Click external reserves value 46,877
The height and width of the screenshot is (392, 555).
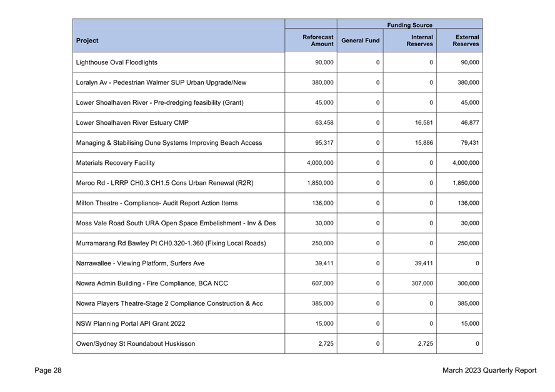tap(470, 122)
